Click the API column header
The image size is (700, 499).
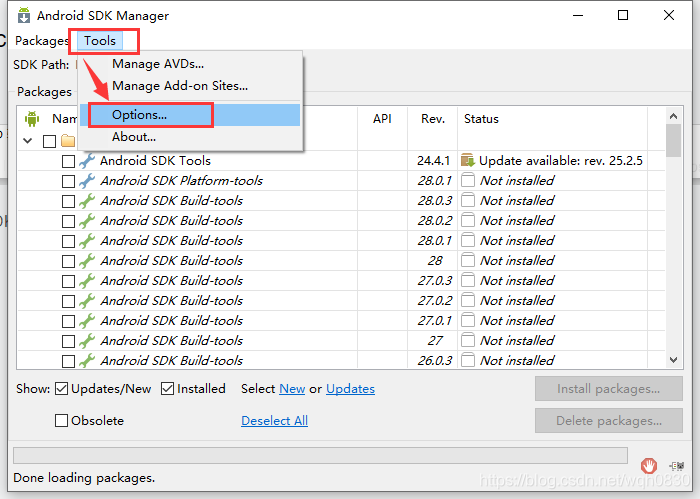pos(382,119)
